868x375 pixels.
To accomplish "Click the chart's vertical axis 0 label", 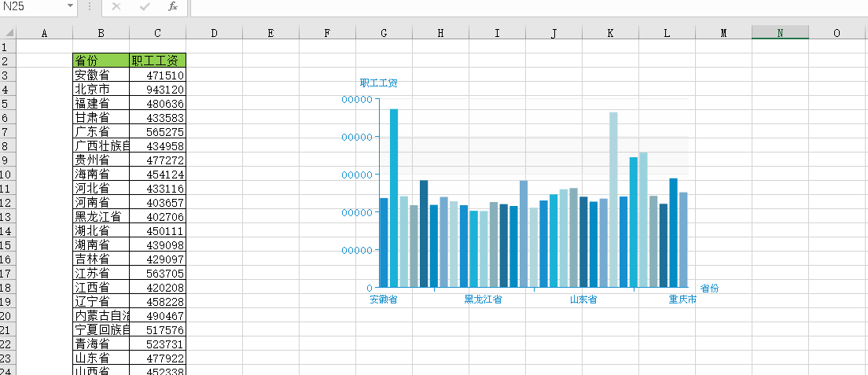I will point(370,288).
